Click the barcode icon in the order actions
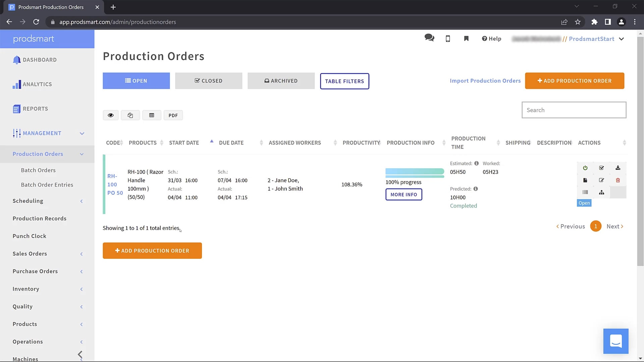The width and height of the screenshot is (644, 362). click(585, 192)
